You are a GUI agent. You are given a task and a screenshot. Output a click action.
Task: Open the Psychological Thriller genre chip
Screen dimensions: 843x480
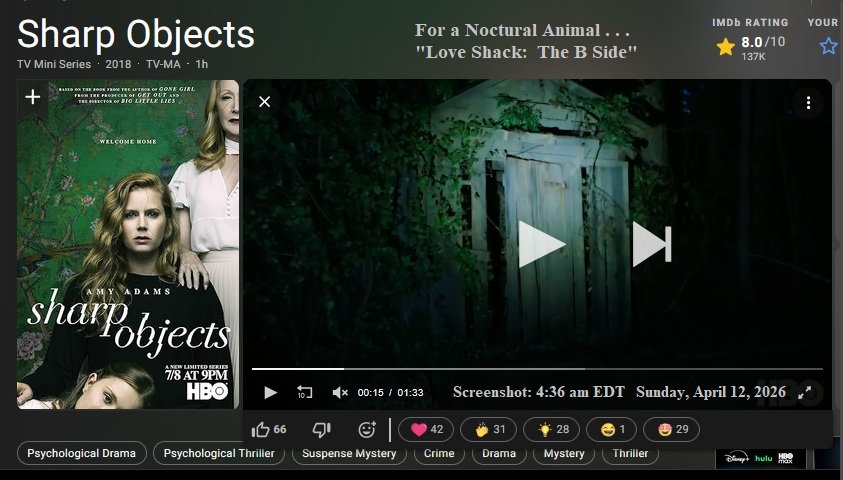click(219, 453)
